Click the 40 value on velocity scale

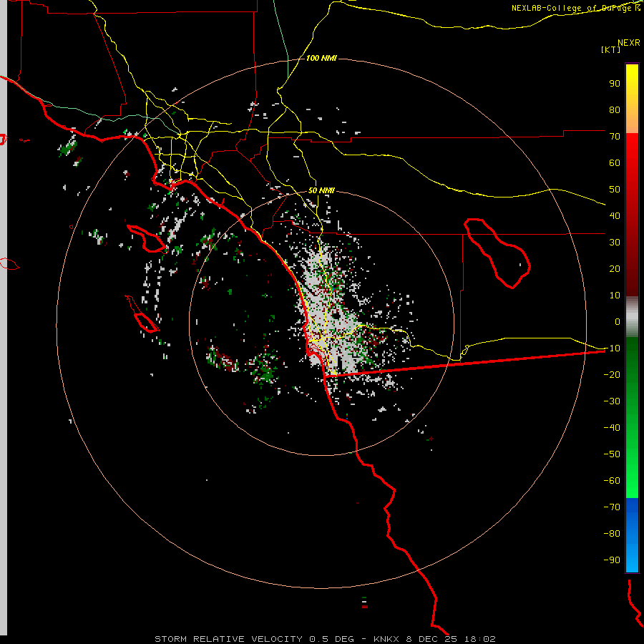(x=615, y=216)
